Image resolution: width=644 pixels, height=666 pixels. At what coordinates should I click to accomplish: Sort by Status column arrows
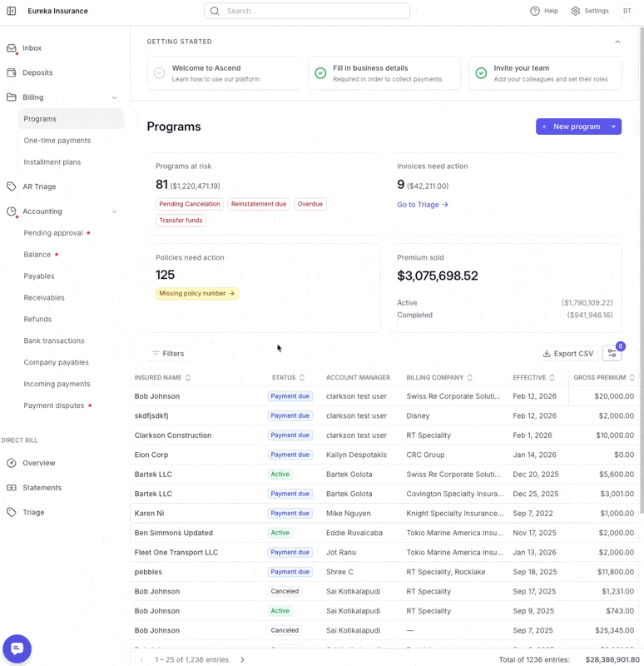[302, 378]
